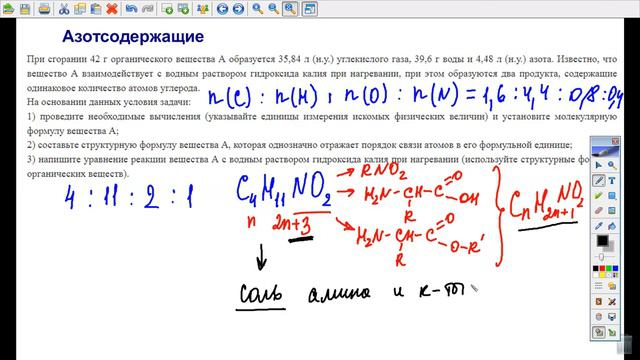
Task: Click the red general formula CnH2n+1NO2
Action: pos(547,204)
